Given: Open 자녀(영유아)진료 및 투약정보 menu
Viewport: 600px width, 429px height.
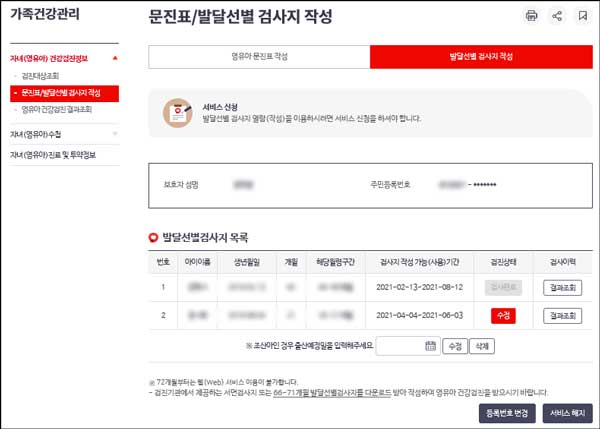Looking at the screenshot, I should (53, 155).
